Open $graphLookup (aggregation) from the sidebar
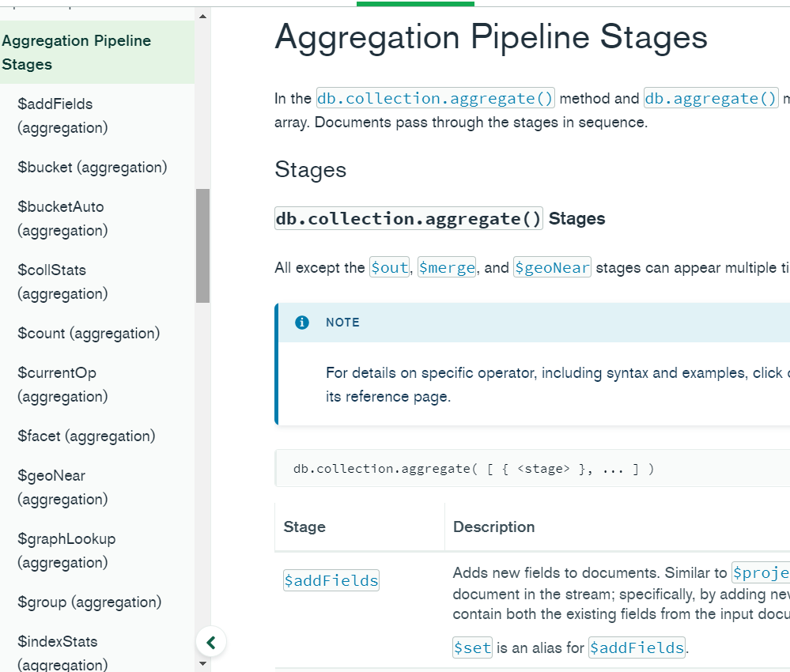 (x=66, y=550)
